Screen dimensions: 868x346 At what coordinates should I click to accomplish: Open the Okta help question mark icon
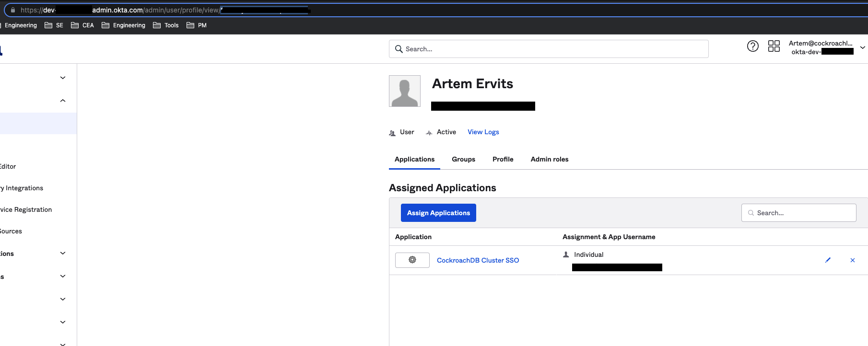tap(753, 46)
